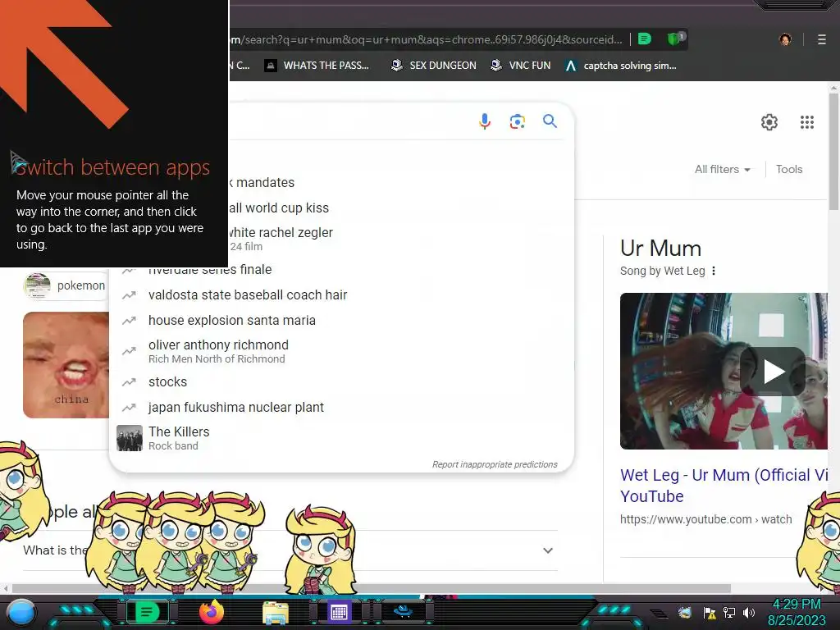
Task: Click the green message extension icon in address bar
Action: (x=645, y=39)
